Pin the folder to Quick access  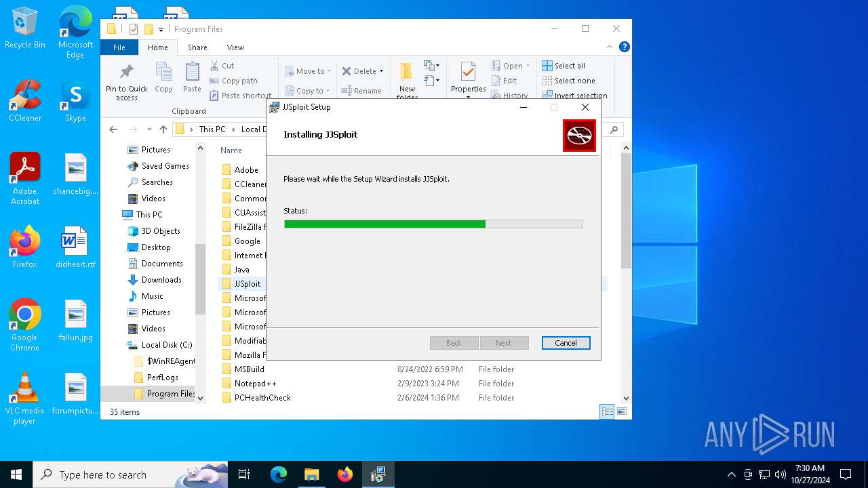(126, 83)
